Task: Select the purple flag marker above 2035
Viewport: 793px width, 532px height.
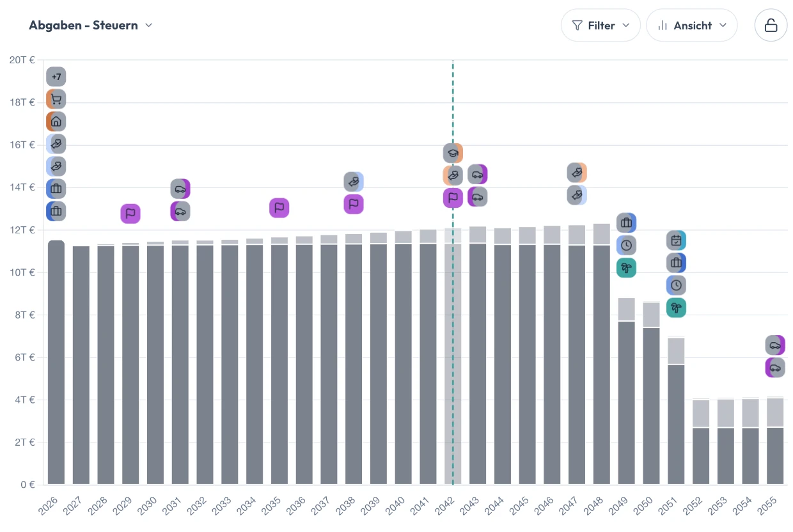Action: 279,208
